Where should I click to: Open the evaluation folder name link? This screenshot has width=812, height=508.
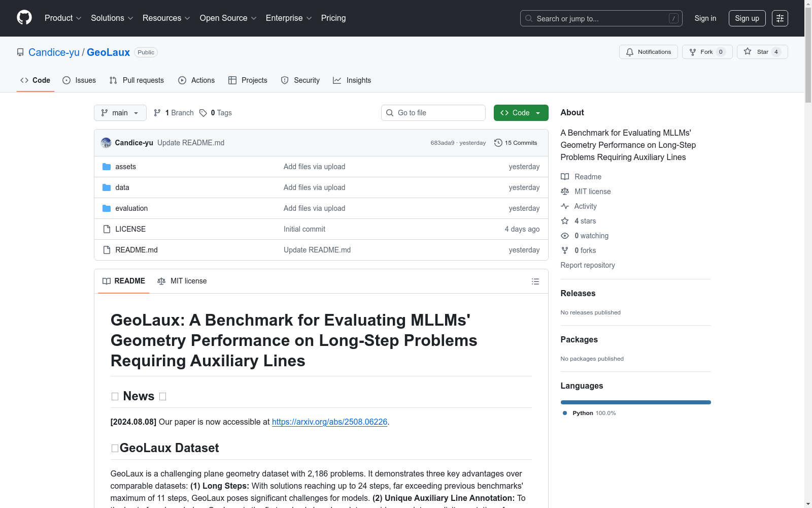click(131, 208)
